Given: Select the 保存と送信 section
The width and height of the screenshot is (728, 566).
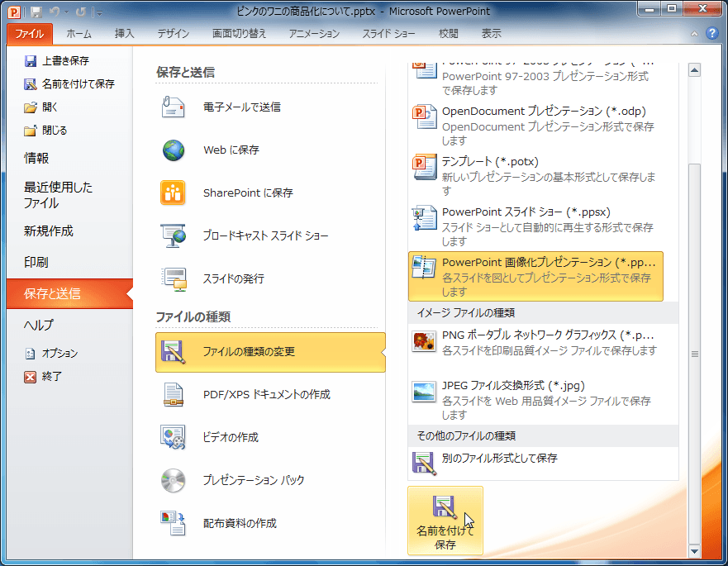Looking at the screenshot, I should tap(69, 293).
